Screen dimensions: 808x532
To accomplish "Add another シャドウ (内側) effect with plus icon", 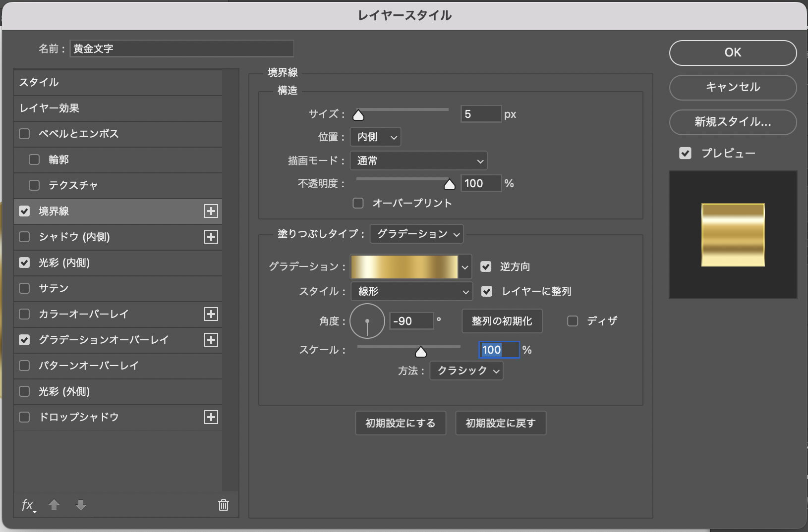I will [211, 237].
